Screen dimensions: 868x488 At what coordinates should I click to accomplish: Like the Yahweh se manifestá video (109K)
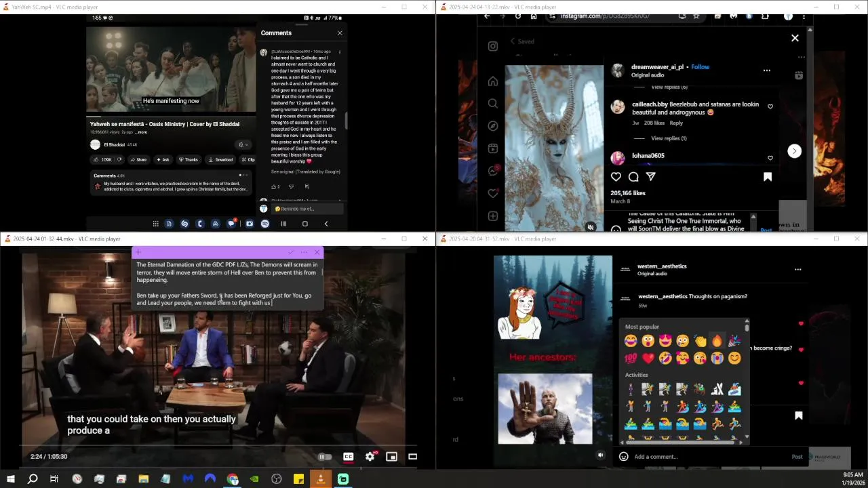104,160
